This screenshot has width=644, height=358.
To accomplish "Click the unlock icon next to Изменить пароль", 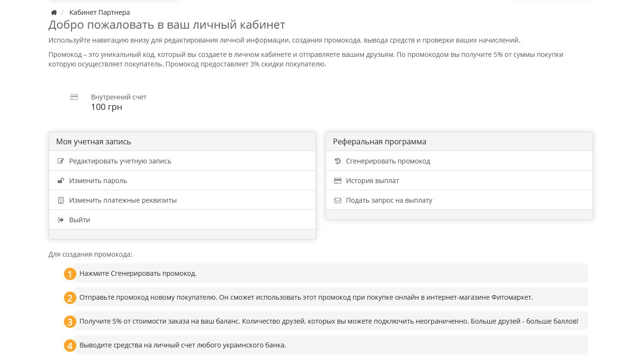I will [61, 181].
